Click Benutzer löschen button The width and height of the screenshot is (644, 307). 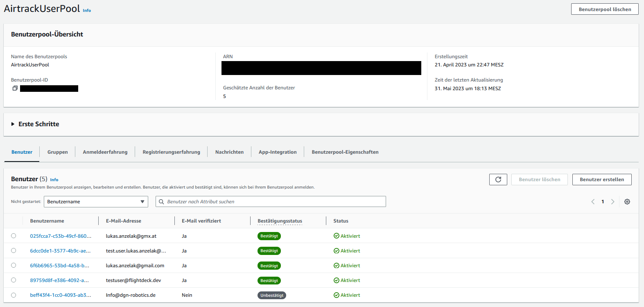tap(540, 180)
